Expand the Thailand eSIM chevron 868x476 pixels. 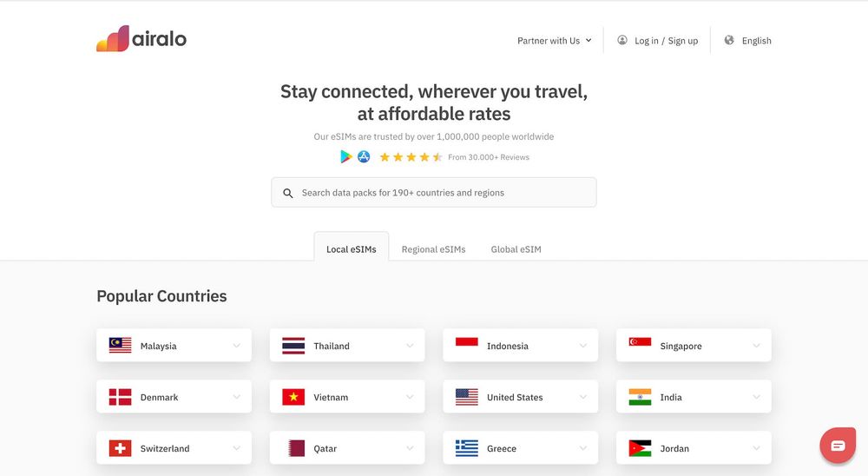tap(410, 346)
